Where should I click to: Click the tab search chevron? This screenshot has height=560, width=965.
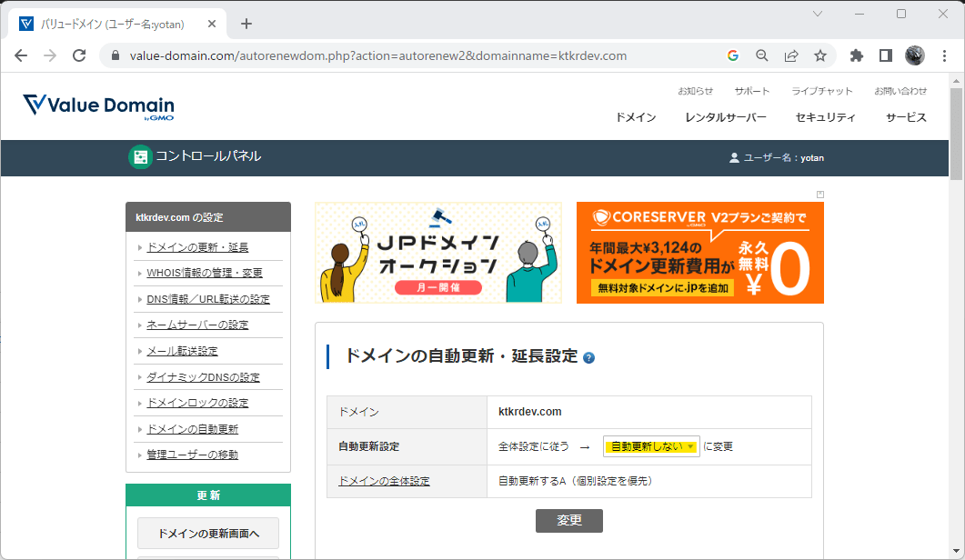point(818,14)
